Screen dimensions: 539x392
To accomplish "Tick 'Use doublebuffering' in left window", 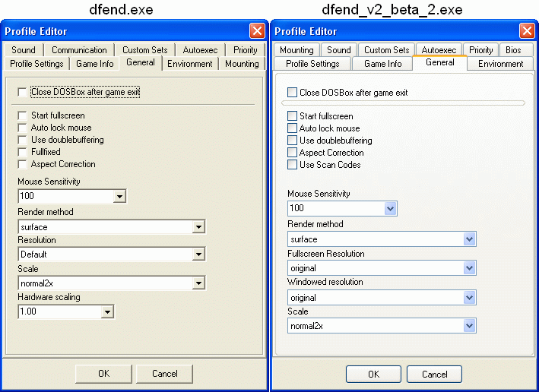I will [x=22, y=140].
